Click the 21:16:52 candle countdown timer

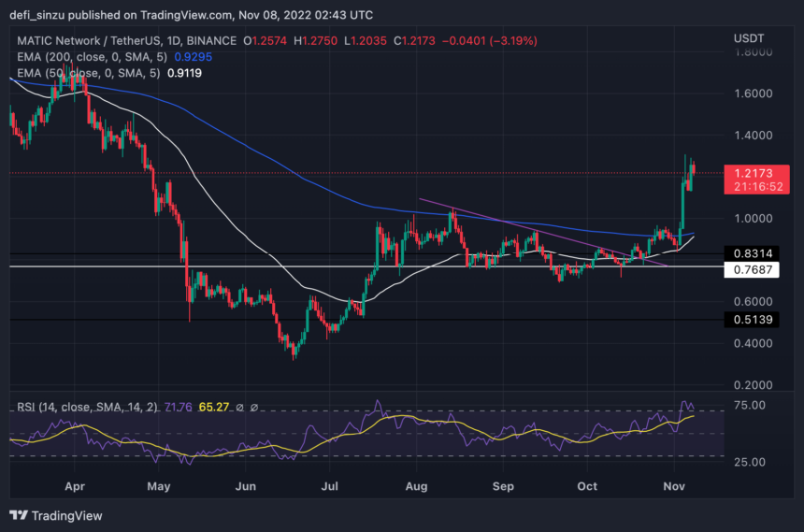point(753,187)
